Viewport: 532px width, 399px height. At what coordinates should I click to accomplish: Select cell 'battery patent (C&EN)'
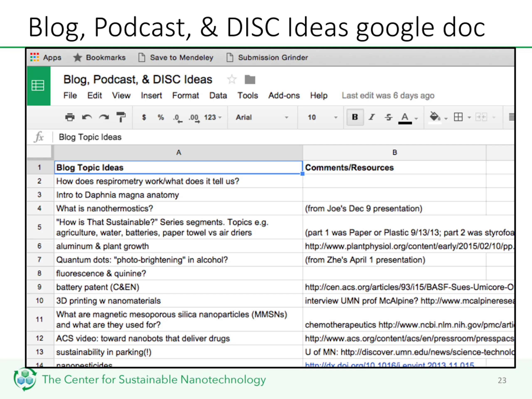pyautogui.click(x=178, y=287)
